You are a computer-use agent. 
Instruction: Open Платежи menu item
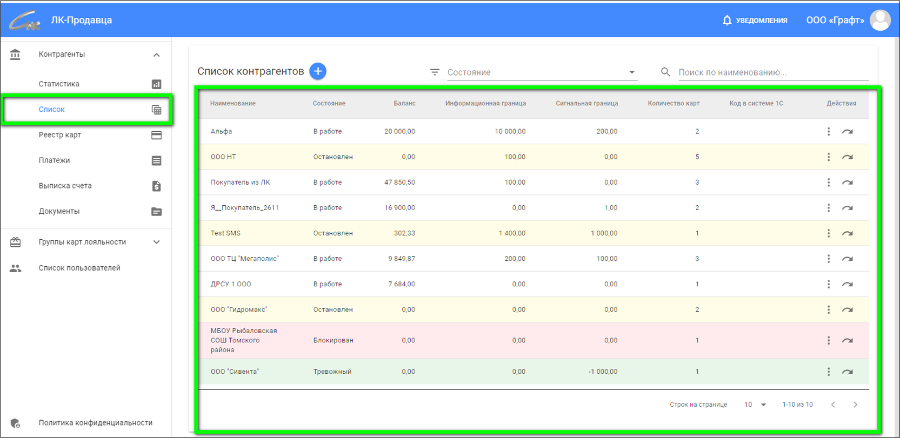54,160
